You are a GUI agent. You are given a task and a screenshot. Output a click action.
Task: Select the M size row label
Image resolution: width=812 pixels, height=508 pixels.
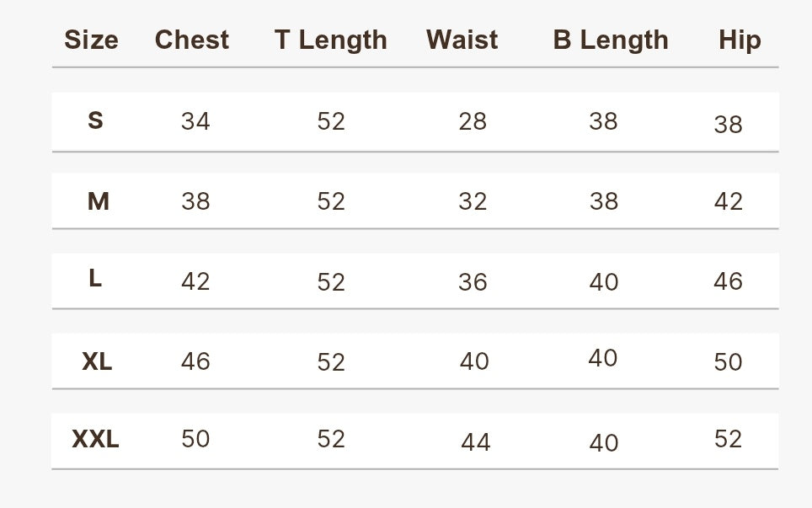click(99, 201)
